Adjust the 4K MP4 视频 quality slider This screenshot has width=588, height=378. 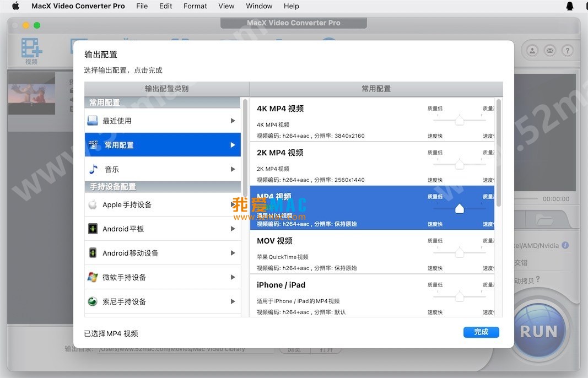click(460, 120)
